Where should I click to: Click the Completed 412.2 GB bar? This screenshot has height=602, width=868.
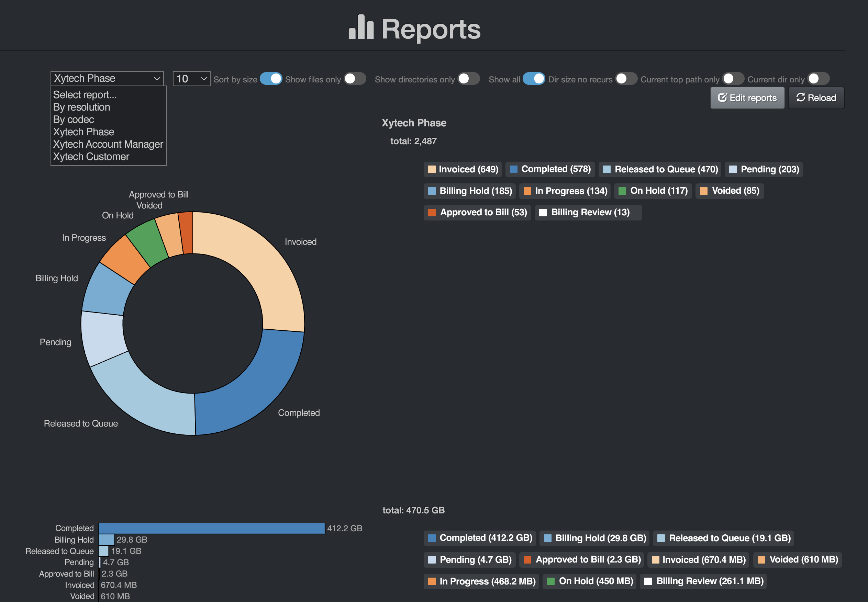[211, 528]
